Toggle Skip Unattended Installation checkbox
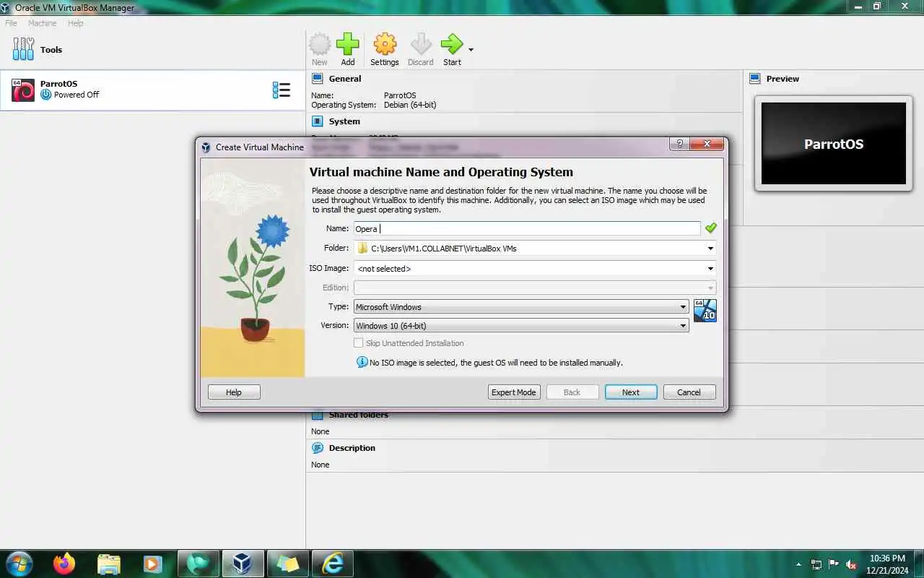Image resolution: width=924 pixels, height=578 pixels. tap(359, 343)
